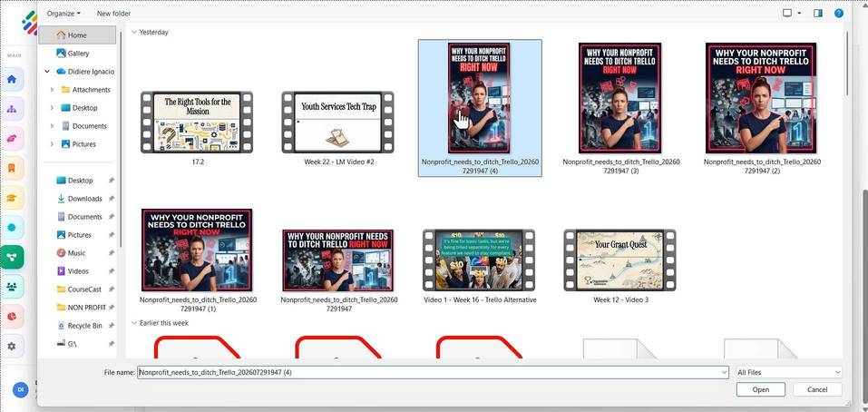The image size is (868, 412).
Task: Open pinned Documents in quick access
Action: tap(84, 217)
